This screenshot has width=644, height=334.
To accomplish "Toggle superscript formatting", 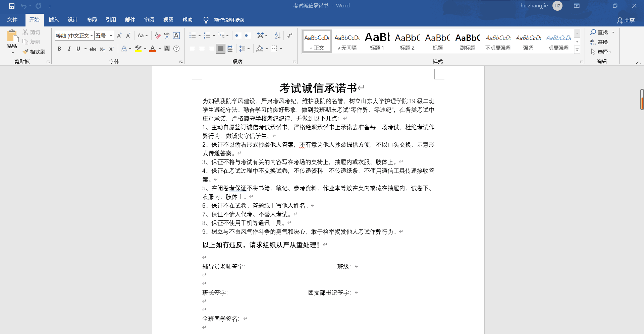I will pyautogui.click(x=112, y=49).
